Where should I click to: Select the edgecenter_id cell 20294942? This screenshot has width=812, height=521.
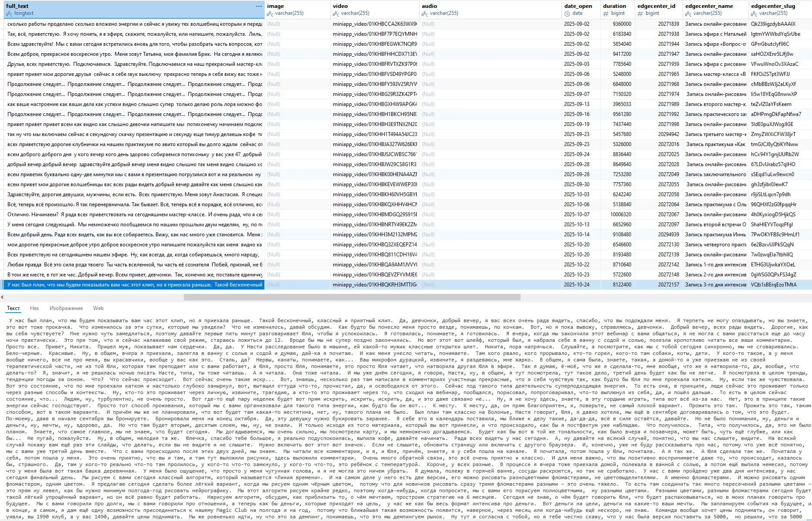coord(658,134)
